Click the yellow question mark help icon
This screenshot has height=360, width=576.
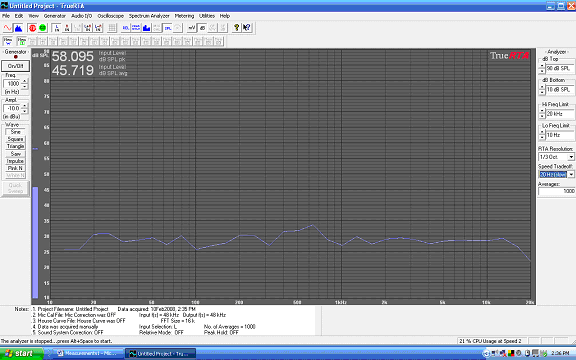click(237, 28)
